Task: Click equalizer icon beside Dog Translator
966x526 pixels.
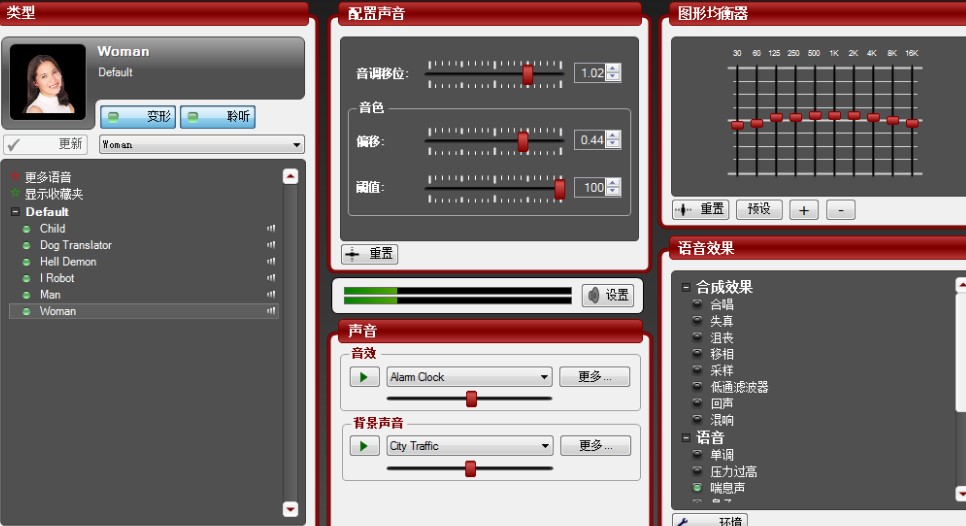Action: pyautogui.click(x=270, y=245)
